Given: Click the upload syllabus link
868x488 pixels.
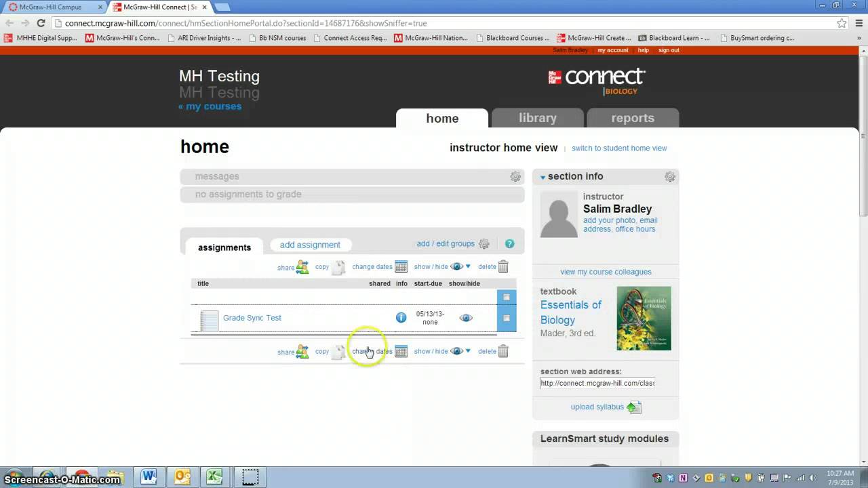Looking at the screenshot, I should pyautogui.click(x=597, y=407).
